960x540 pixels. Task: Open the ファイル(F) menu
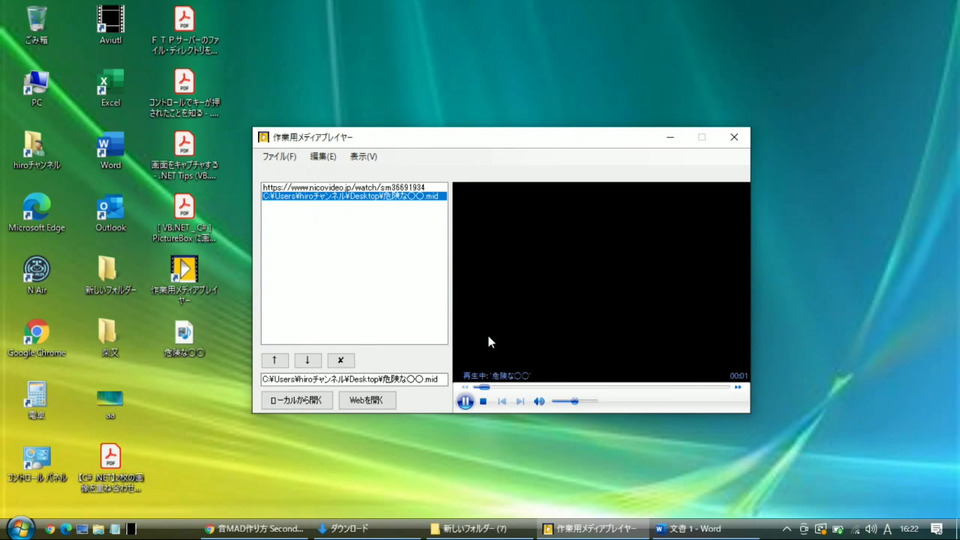click(279, 157)
